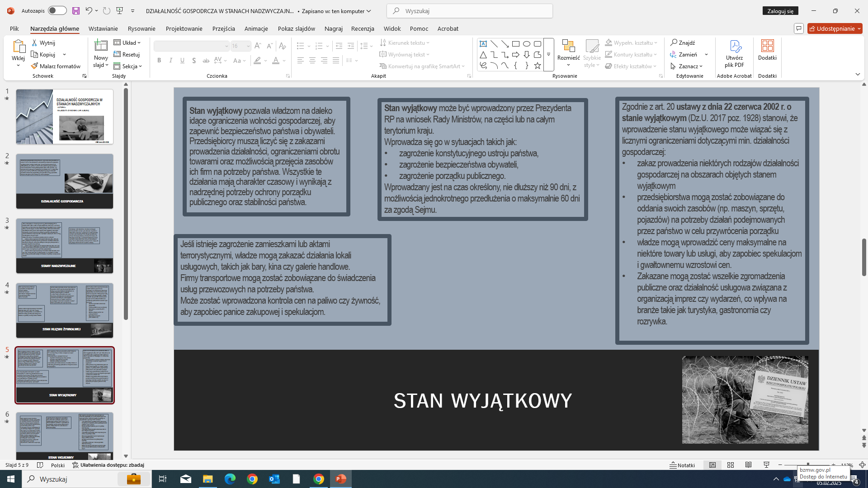Open Pokaz slajdów tab
Image resolution: width=868 pixels, height=488 pixels.
click(297, 28)
